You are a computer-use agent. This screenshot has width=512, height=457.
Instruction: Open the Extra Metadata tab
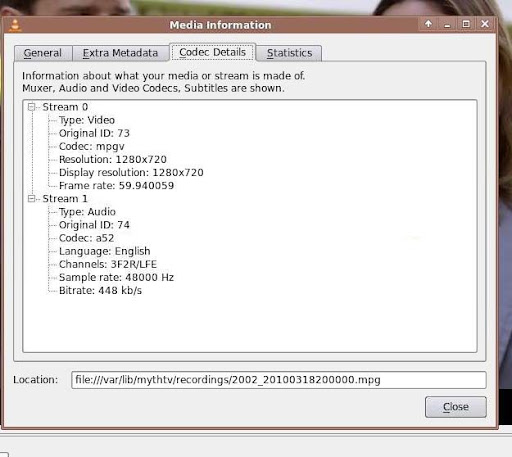tap(120, 53)
